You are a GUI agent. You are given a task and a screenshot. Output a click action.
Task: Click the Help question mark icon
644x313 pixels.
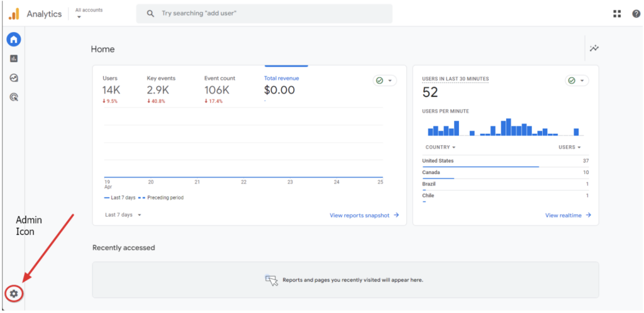[636, 14]
